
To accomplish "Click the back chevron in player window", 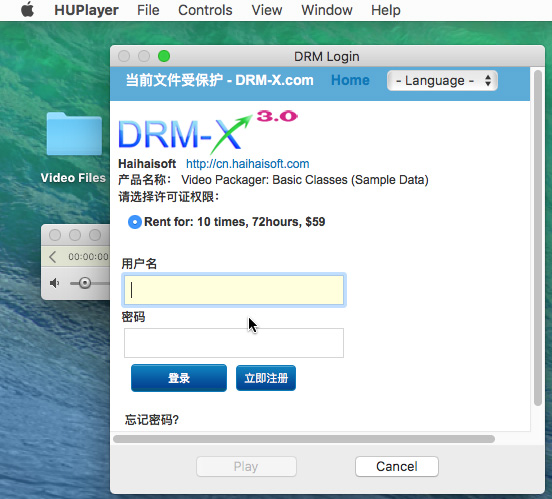I will click(53, 257).
